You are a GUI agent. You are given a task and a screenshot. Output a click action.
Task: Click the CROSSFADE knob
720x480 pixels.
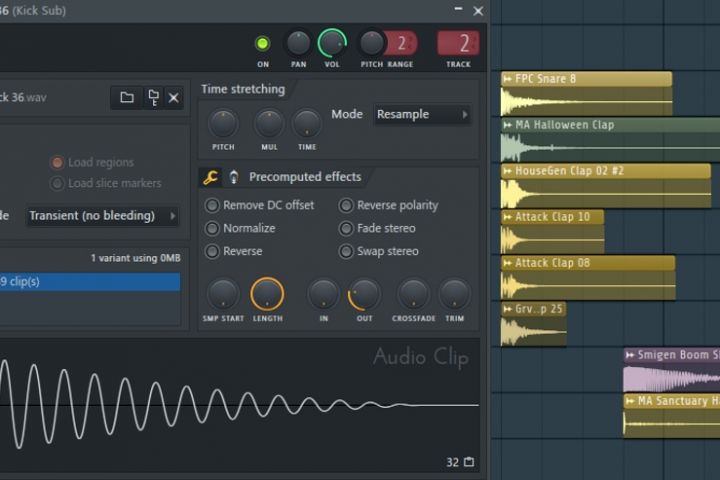(413, 294)
